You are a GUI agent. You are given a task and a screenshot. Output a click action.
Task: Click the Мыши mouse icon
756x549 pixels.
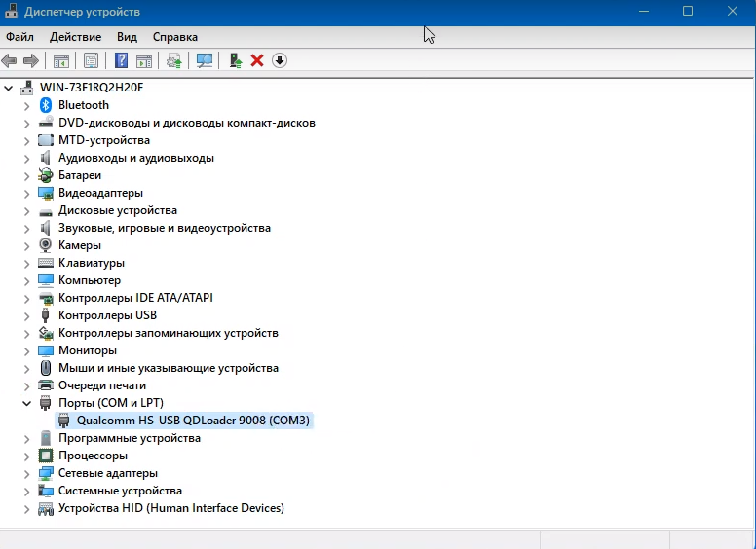tap(46, 368)
